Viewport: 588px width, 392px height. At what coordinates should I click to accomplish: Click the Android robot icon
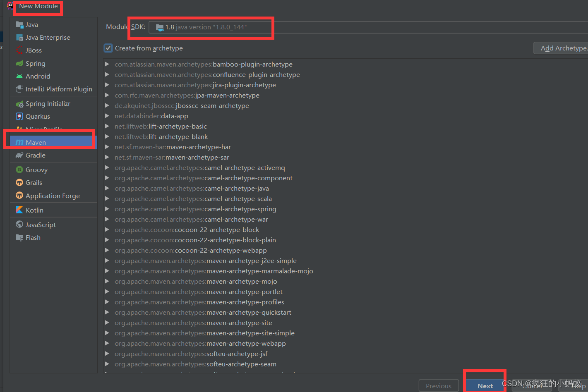coord(19,76)
